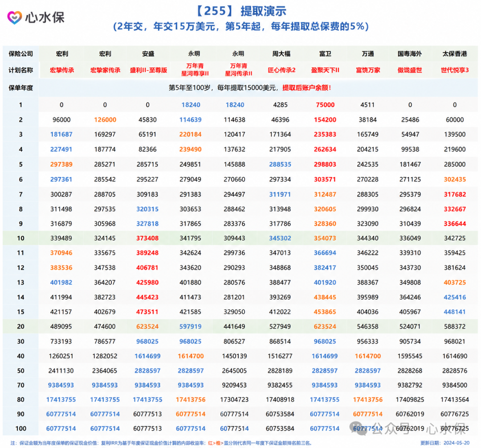Viewport: 481px width, 448px height.
Task: Click the red value 317682
Action: (455, 194)
